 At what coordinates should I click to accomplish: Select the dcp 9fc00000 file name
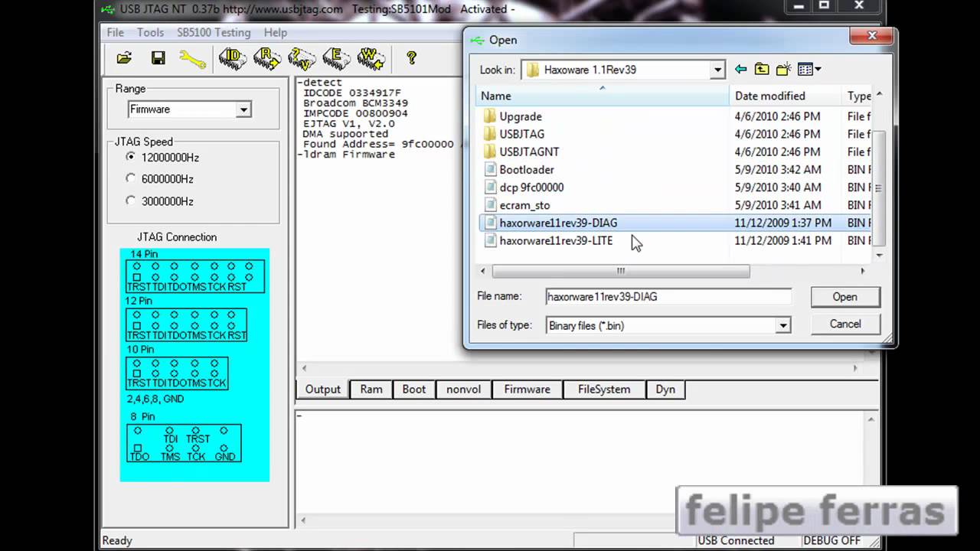531,187
